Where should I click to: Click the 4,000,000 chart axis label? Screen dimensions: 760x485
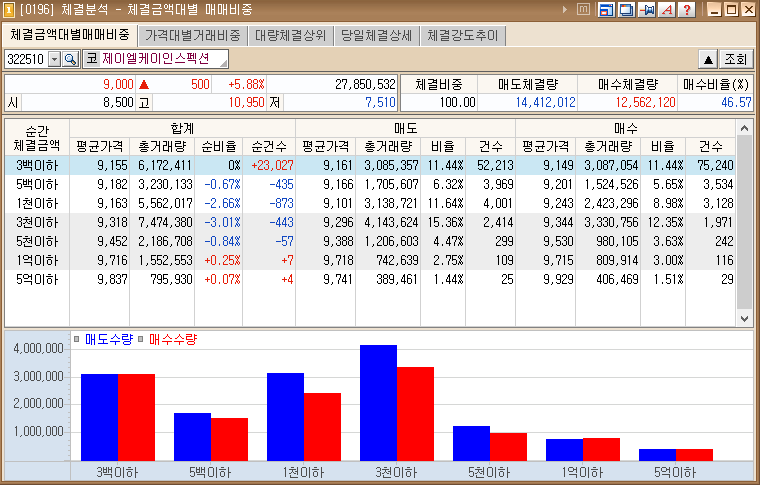[x=38, y=348]
